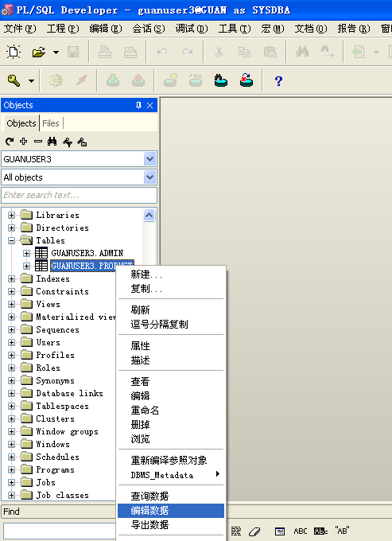Choose 刷新 in the context menu
The image size is (392, 541).
click(x=171, y=309)
